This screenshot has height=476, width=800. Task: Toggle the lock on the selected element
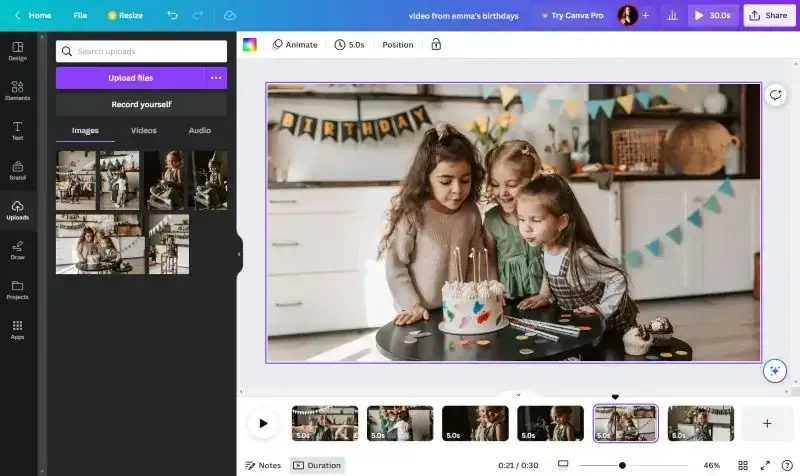click(435, 44)
